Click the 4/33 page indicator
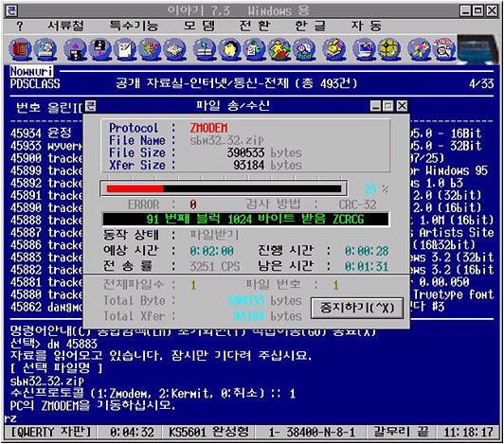This screenshot has height=444, width=504. (481, 84)
